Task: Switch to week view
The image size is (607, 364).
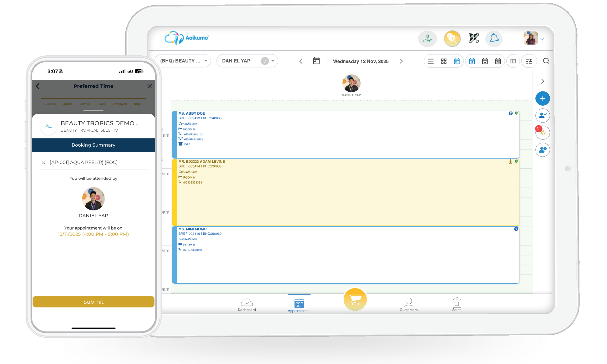Action: pyautogui.click(x=485, y=61)
